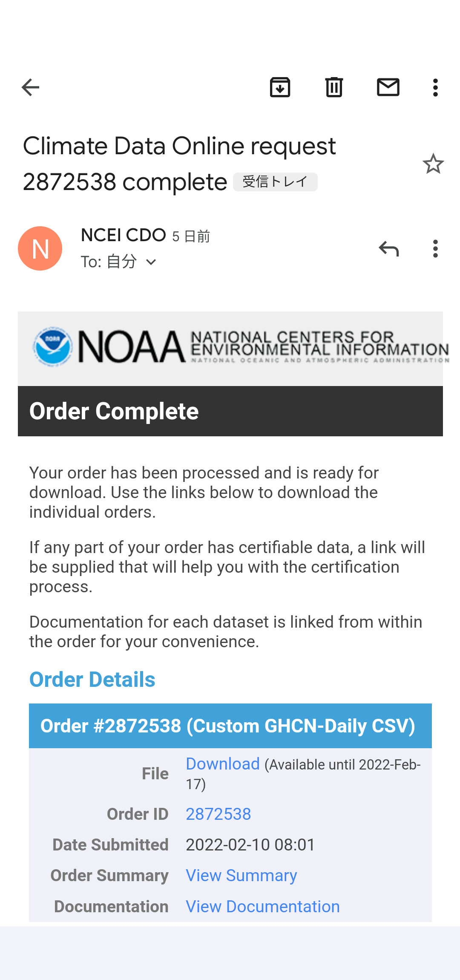Tap the Order #2872538 blue header

(230, 726)
